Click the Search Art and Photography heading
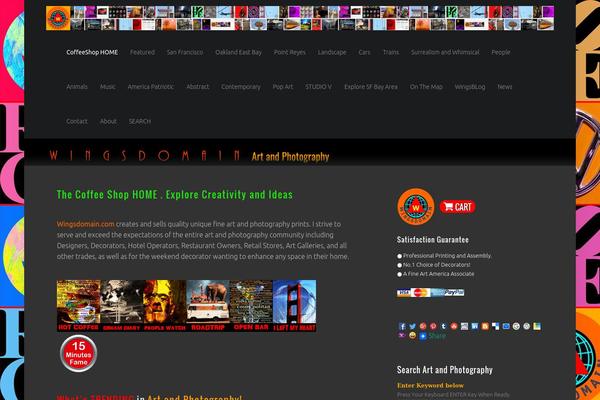The image size is (600, 400). (x=445, y=370)
